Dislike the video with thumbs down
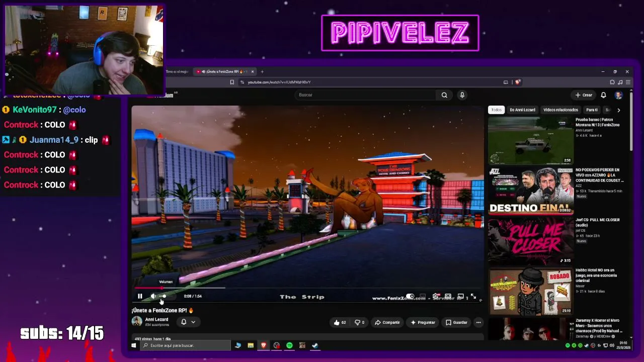The height and width of the screenshot is (362, 644). point(359,322)
